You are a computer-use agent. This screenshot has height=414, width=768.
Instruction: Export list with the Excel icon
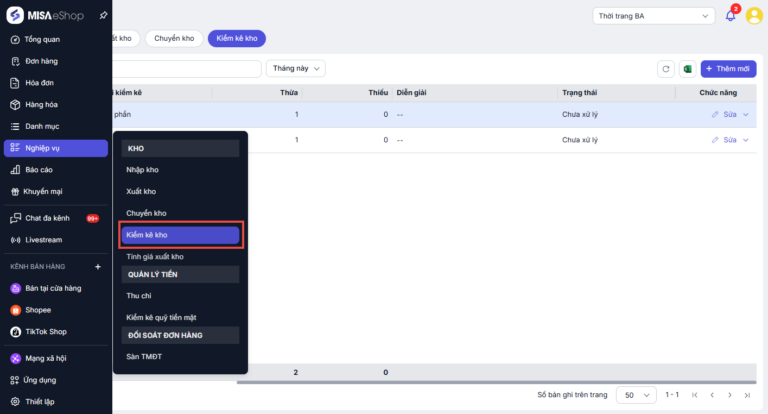pyautogui.click(x=688, y=69)
